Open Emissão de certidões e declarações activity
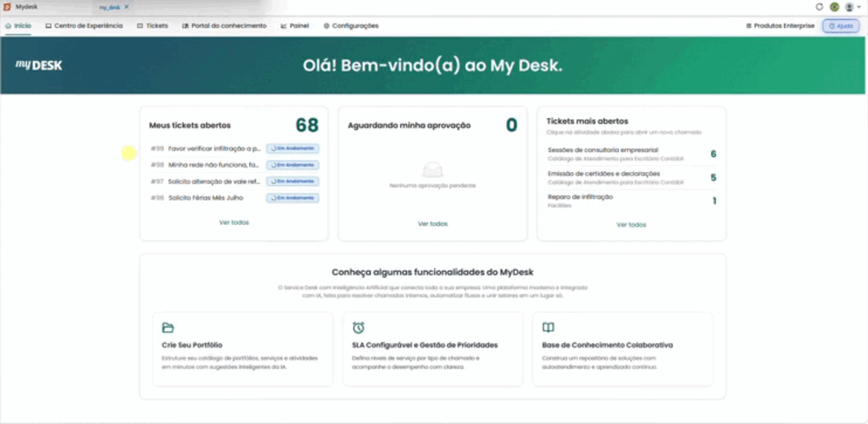Screen dimensions: 868x424 tap(603, 174)
